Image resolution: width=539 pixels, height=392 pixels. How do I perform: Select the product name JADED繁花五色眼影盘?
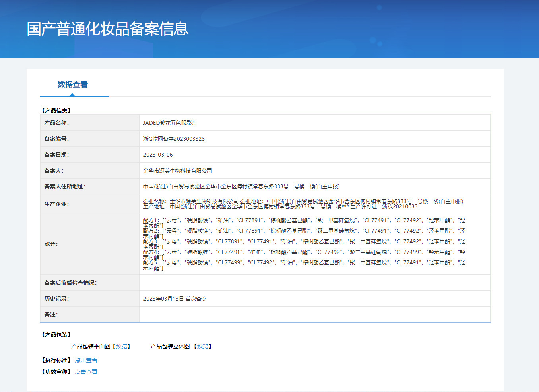point(170,123)
